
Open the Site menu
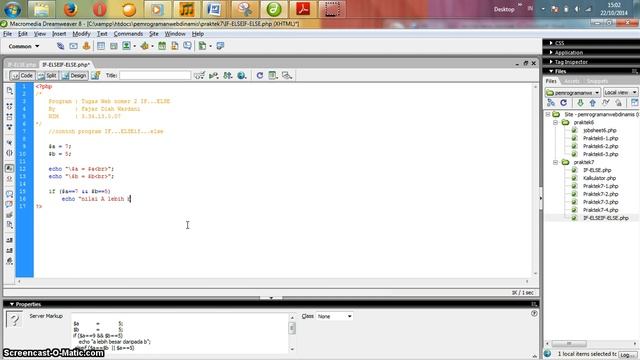tap(153, 34)
